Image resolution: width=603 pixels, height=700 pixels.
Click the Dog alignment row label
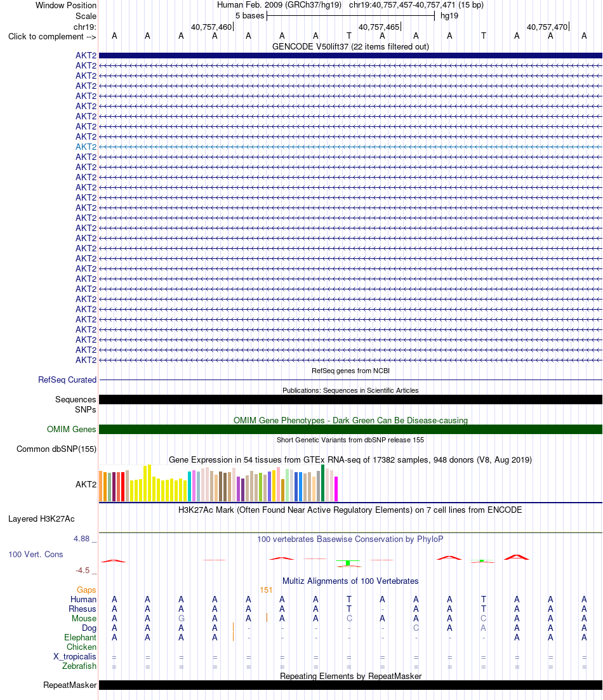point(89,628)
